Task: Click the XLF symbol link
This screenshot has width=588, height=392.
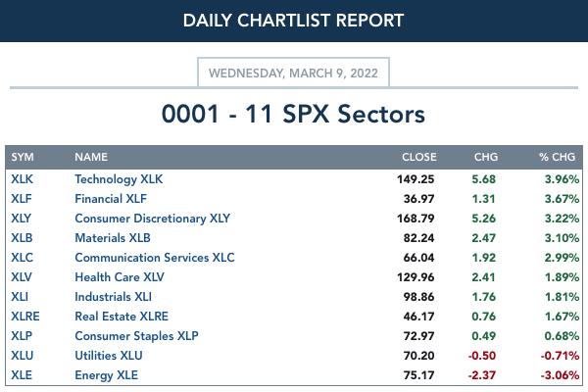Action: coord(22,199)
